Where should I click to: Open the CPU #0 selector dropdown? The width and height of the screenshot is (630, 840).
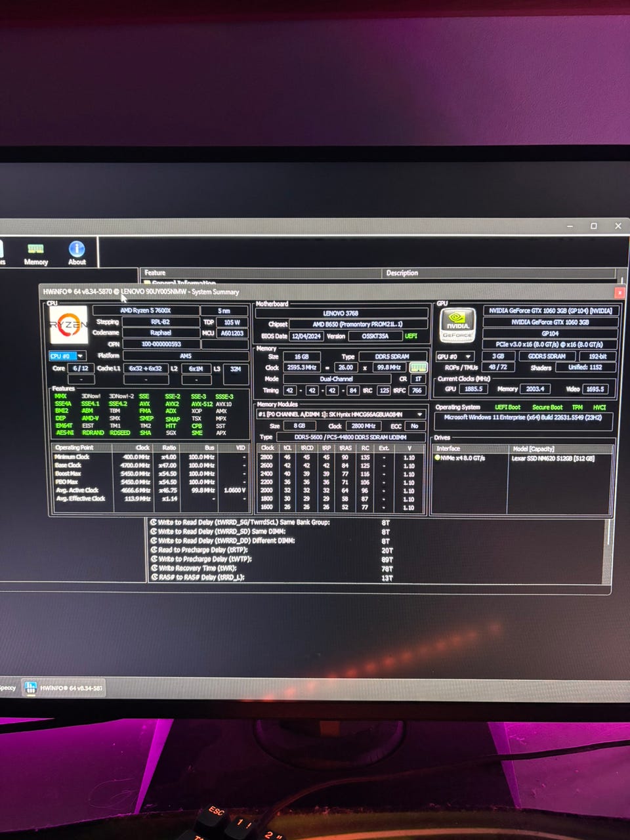tap(67, 356)
